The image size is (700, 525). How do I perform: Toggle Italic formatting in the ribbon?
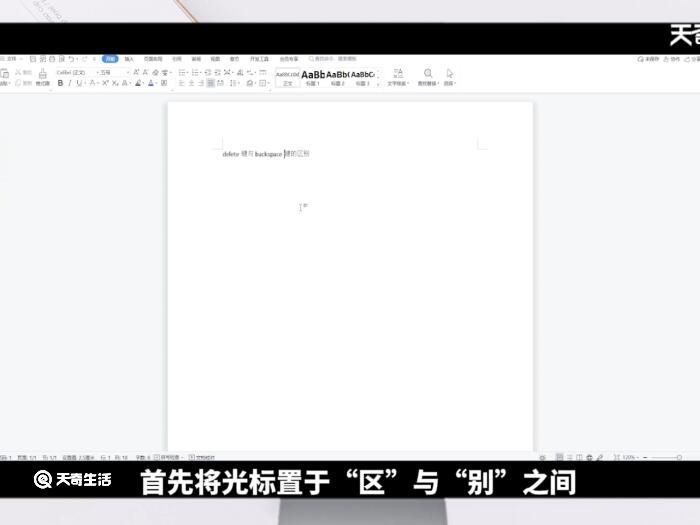[70, 83]
